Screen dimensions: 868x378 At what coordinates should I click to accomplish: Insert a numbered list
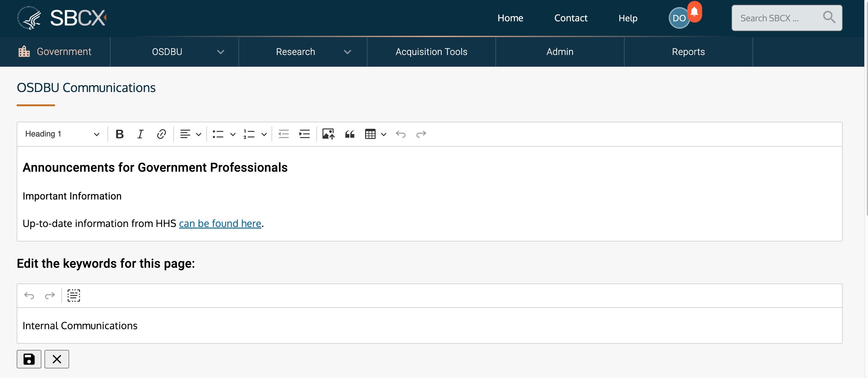tap(249, 134)
